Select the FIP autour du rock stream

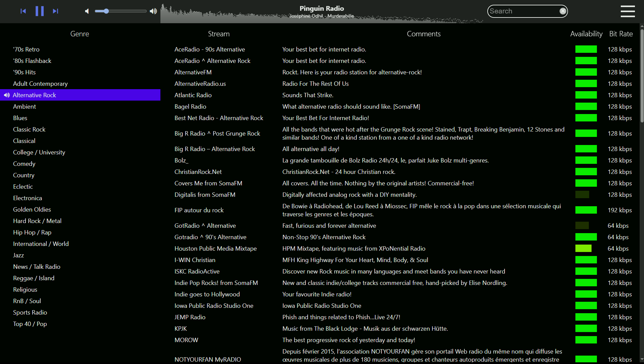[x=199, y=210]
